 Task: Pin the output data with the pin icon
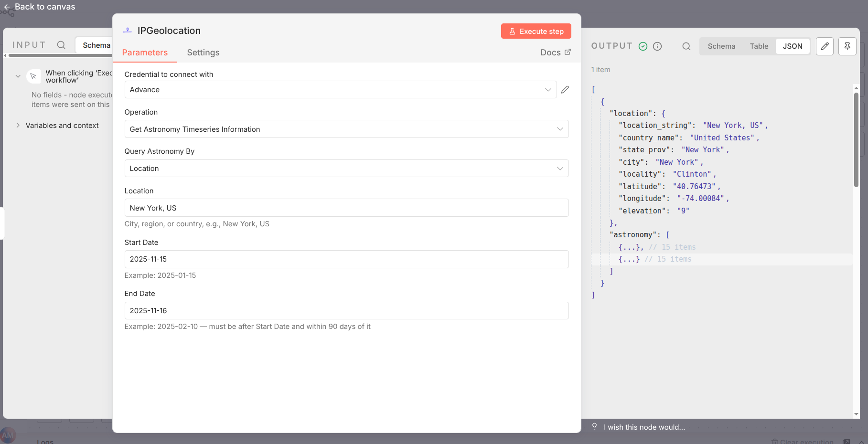pos(847,46)
